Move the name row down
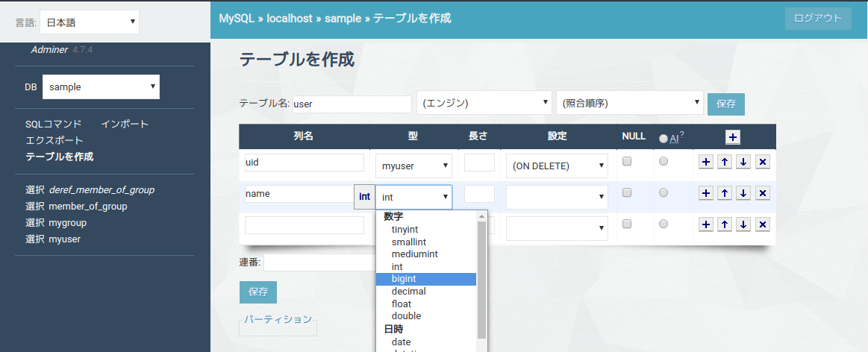Image resolution: width=868 pixels, height=352 pixels. pyautogui.click(x=743, y=193)
